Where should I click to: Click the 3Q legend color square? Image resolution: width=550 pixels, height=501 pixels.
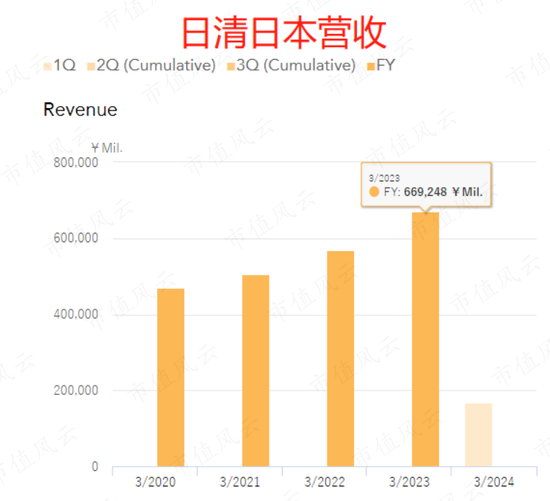(231, 67)
